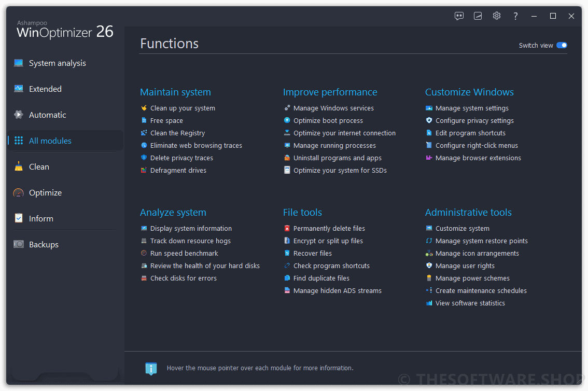Open Check disks for errors link
The height and width of the screenshot is (391, 588).
pos(184,278)
